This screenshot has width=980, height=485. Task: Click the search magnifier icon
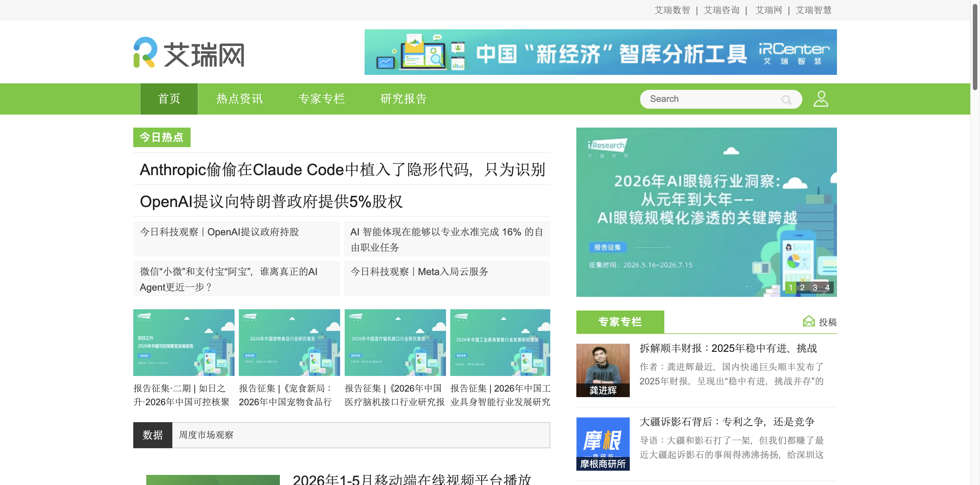[786, 100]
